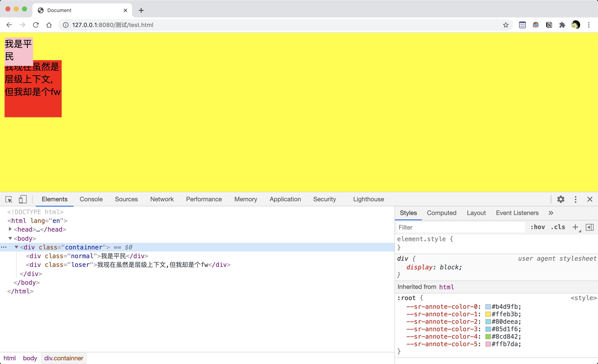Viewport: 598px width, 364px height.
Task: Collapse the body element node
Action: tap(10, 238)
